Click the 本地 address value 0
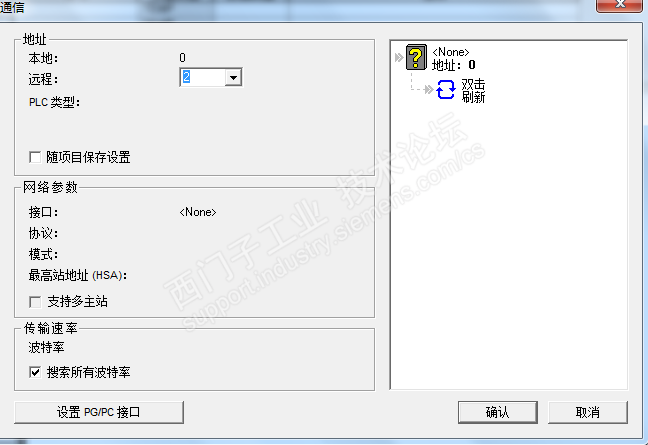This screenshot has height=445, width=648. tap(182, 57)
